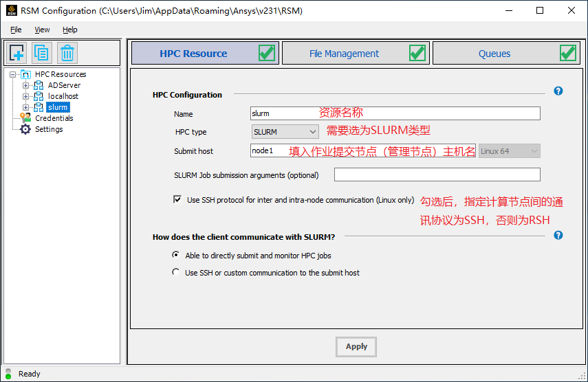Select slurm in the resource tree
This screenshot has width=588, height=382.
[58, 107]
